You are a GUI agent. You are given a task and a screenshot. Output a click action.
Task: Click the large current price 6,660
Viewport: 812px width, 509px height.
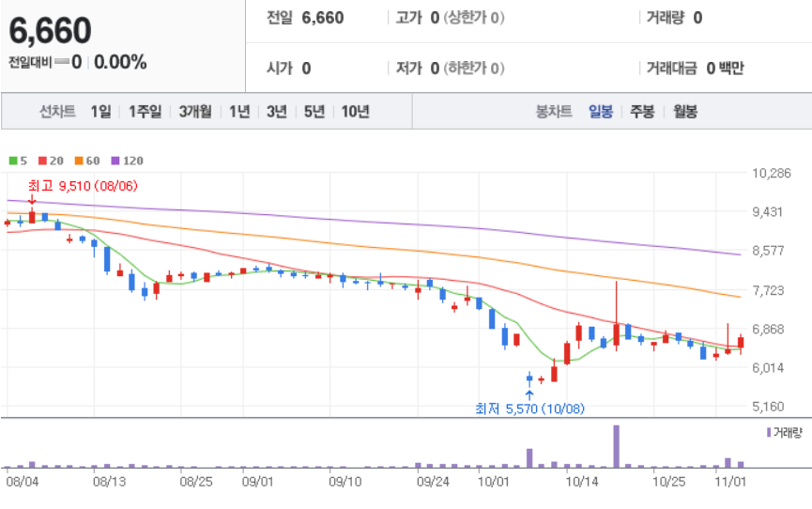click(x=51, y=30)
